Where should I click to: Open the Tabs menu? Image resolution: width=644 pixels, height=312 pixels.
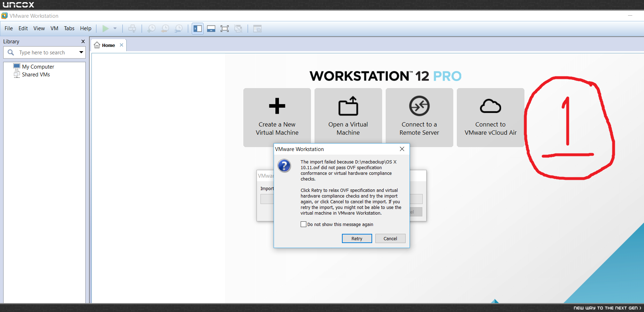[69, 28]
